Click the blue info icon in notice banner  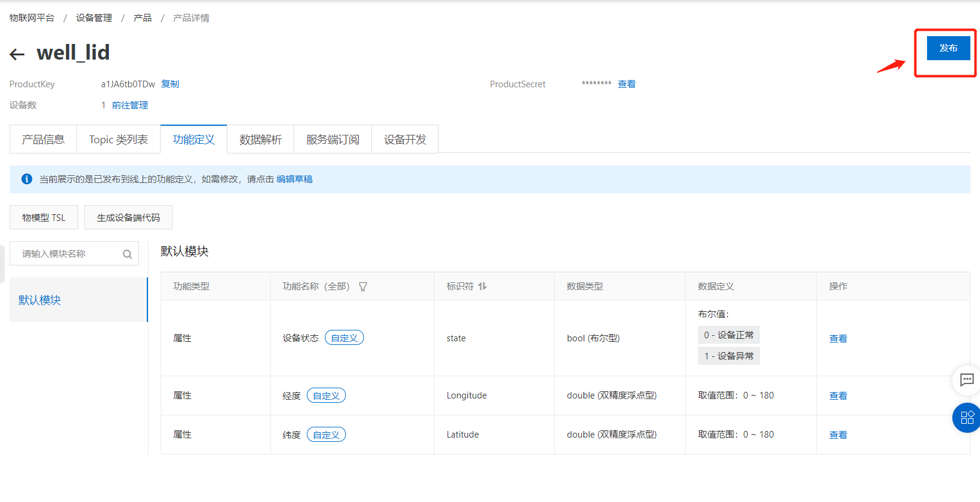[x=27, y=179]
